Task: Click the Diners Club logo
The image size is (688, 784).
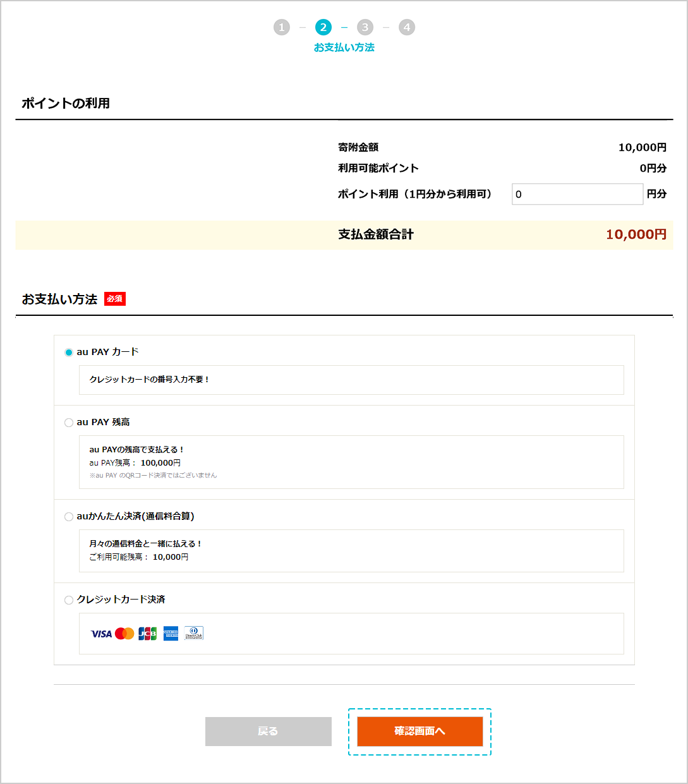Action: tap(194, 634)
